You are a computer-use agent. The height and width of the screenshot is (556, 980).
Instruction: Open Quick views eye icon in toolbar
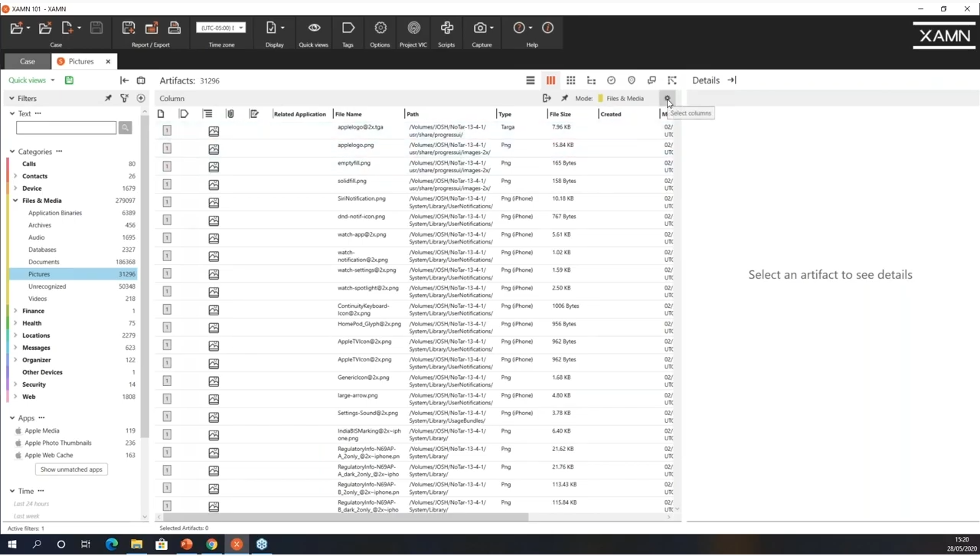(x=314, y=28)
